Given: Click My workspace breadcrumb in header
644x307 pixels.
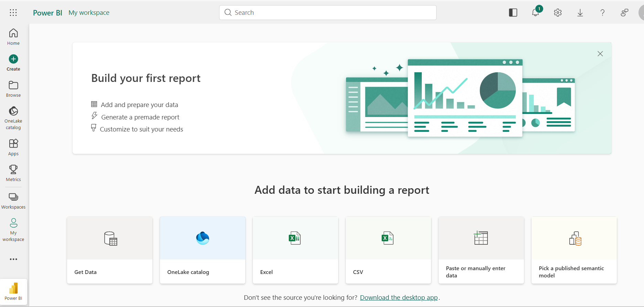Looking at the screenshot, I should click(89, 13).
